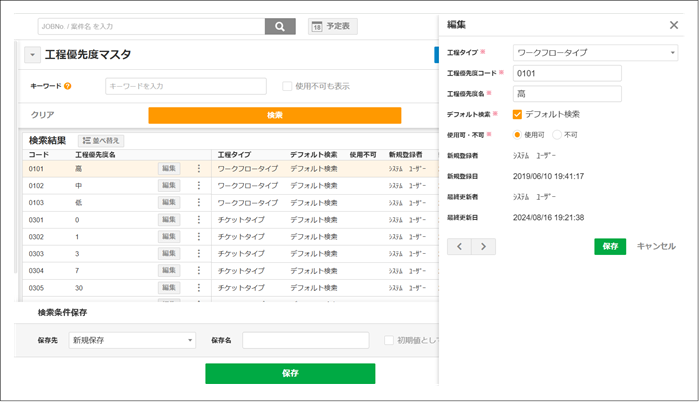
Task: Expand the menu beside 工程優先度マスタ title
Action: tap(32, 55)
